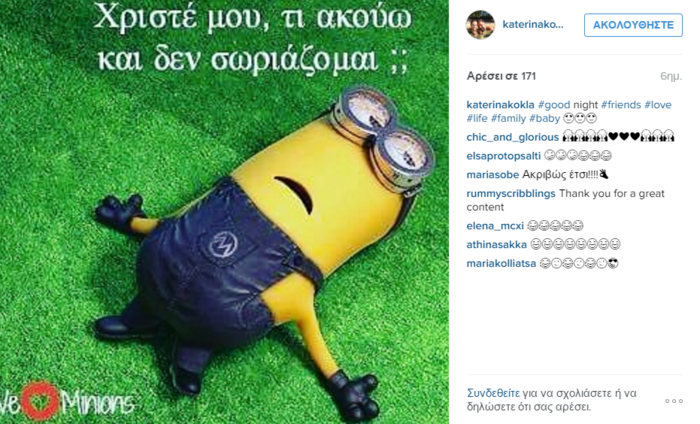The height and width of the screenshot is (424, 700).
Task: Visit commenter elena_mcxi profile
Action: (495, 226)
